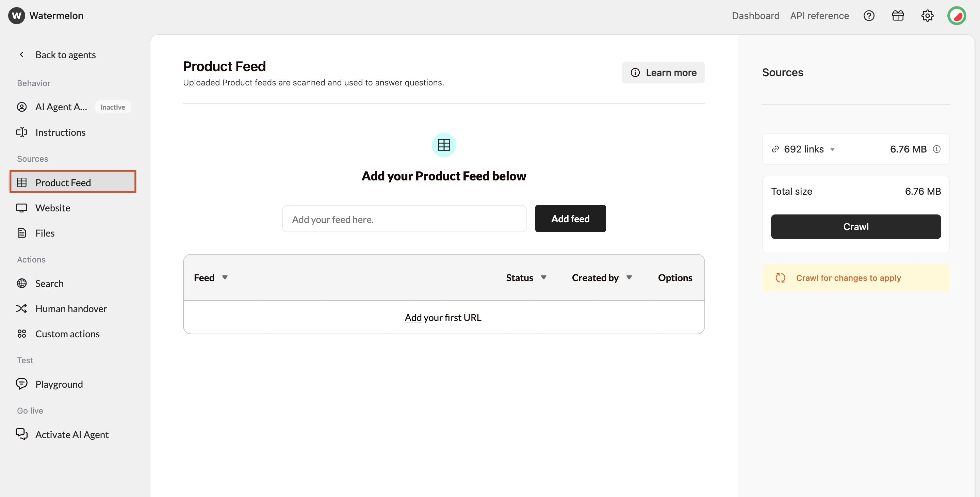The width and height of the screenshot is (980, 497).
Task: Open the user profile avatar
Action: 957,16
